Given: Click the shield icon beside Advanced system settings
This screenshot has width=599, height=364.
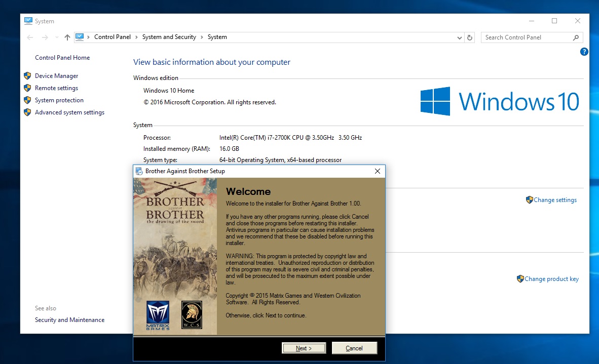Looking at the screenshot, I should [x=27, y=112].
